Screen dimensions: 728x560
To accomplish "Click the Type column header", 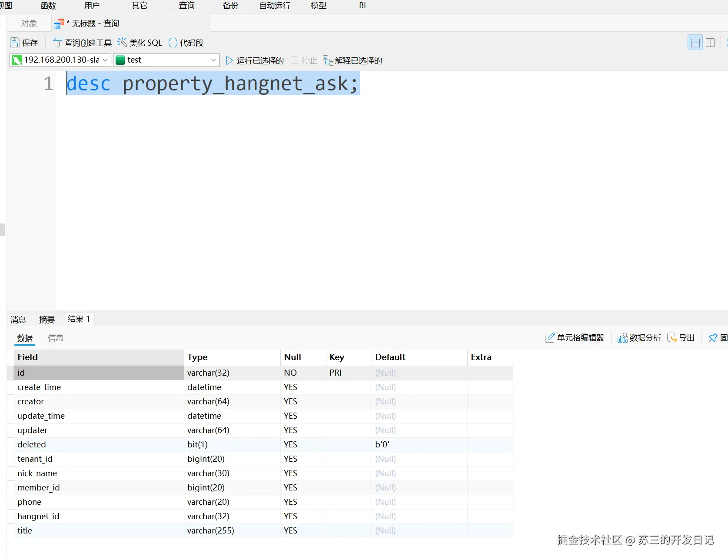I will coord(232,357).
